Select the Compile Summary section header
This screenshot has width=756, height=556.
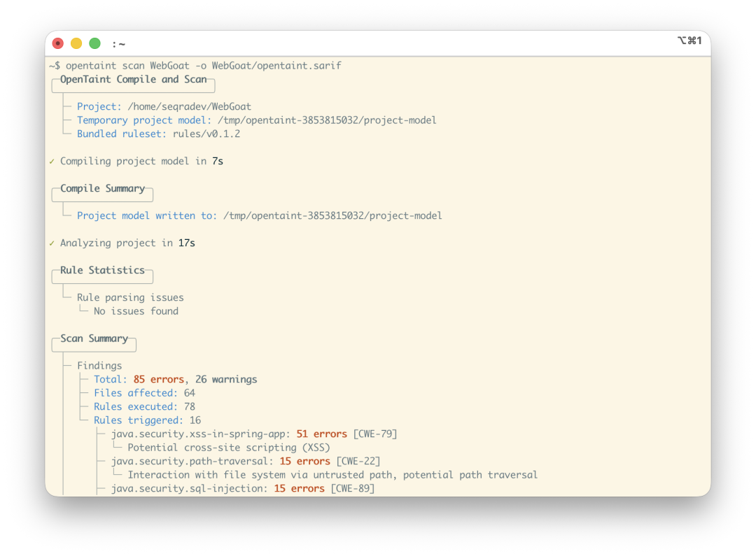pyautogui.click(x=102, y=188)
